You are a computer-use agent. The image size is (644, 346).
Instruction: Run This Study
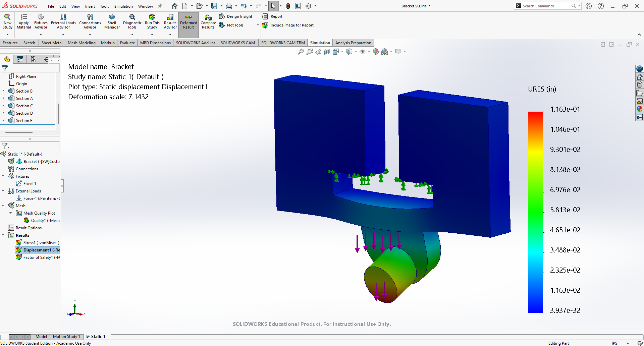[x=152, y=21]
